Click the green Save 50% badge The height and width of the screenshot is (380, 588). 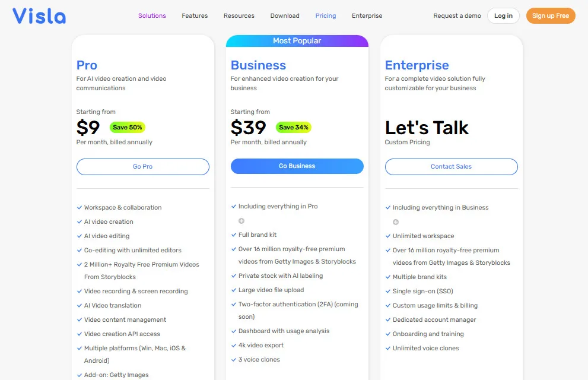click(128, 127)
